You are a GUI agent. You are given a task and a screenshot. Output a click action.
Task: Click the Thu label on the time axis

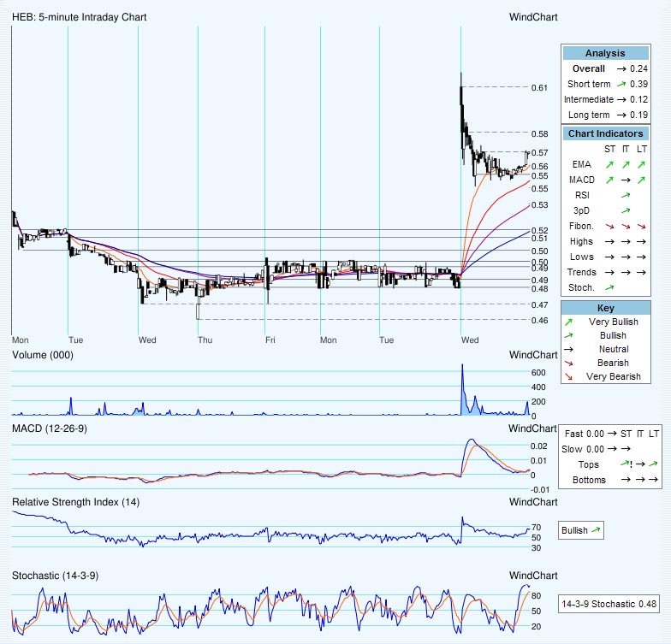coord(205,340)
